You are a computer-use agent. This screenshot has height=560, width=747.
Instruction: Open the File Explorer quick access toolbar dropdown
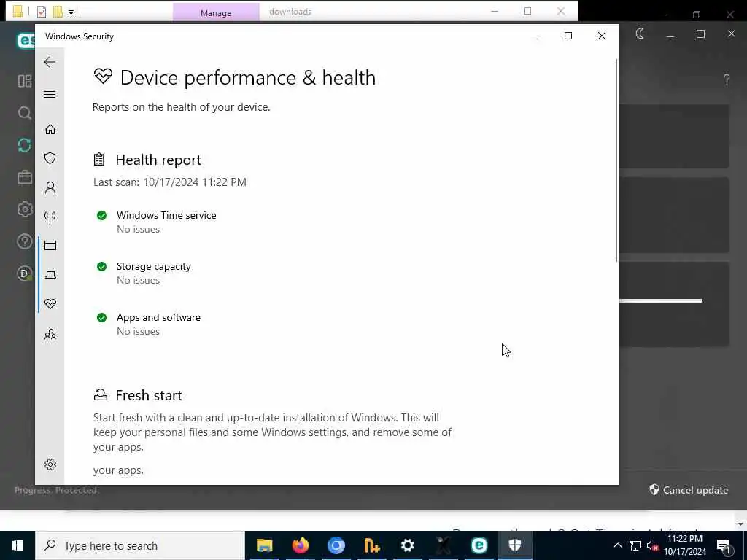[71, 12]
